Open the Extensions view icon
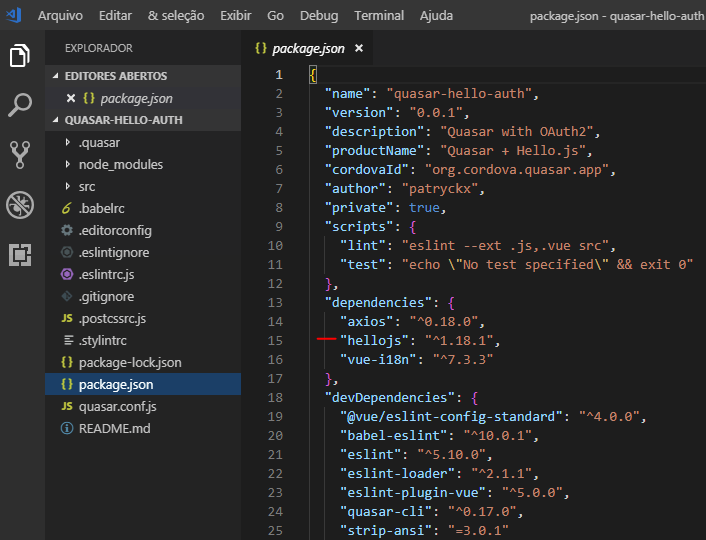 pos(20,255)
